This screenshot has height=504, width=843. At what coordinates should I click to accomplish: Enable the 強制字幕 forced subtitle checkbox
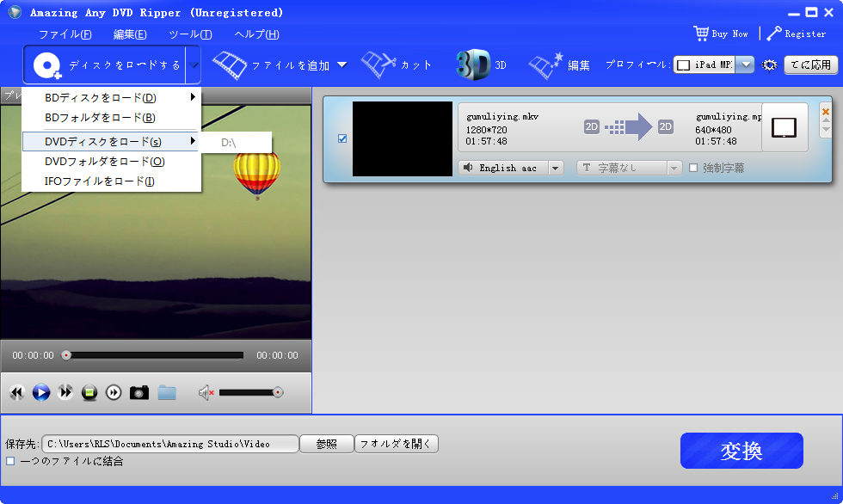pos(693,169)
